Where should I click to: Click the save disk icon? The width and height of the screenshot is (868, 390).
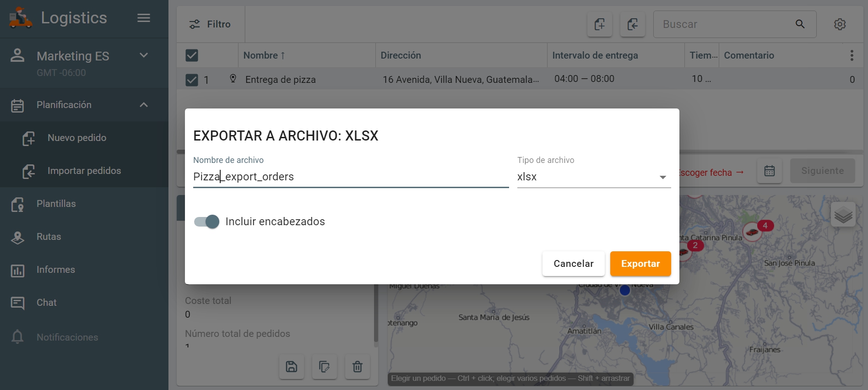tap(292, 367)
